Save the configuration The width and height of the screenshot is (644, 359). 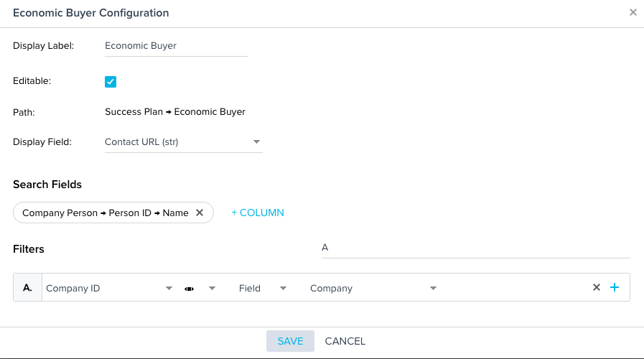click(290, 341)
